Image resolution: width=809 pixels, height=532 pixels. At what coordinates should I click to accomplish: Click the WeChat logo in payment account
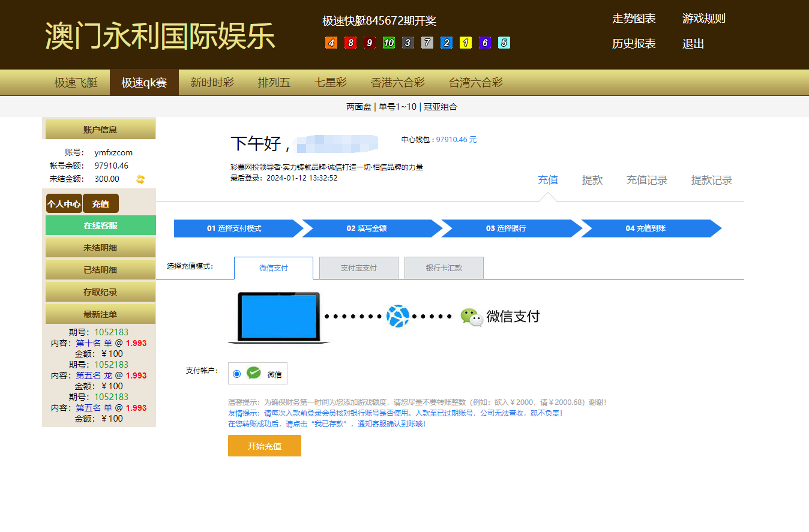tap(254, 374)
